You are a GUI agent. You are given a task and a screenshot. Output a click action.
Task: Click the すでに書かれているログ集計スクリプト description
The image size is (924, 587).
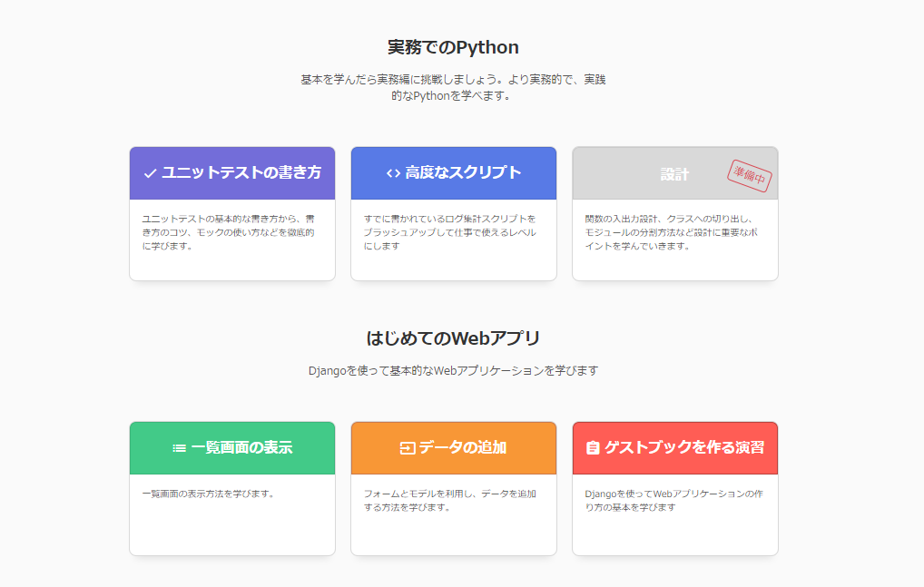449,232
